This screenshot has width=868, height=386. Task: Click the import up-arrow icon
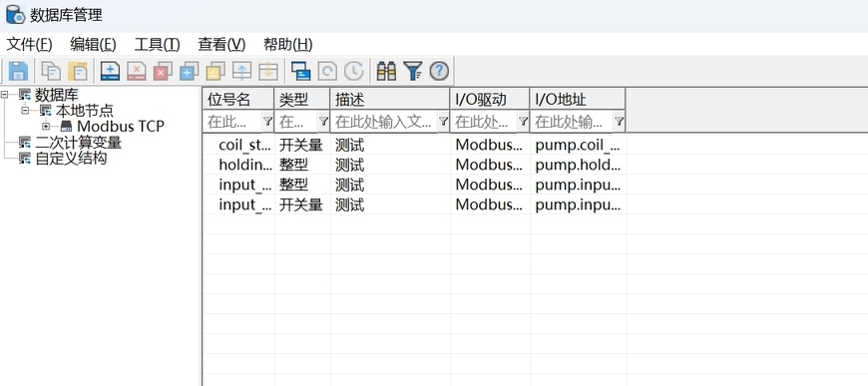click(241, 71)
